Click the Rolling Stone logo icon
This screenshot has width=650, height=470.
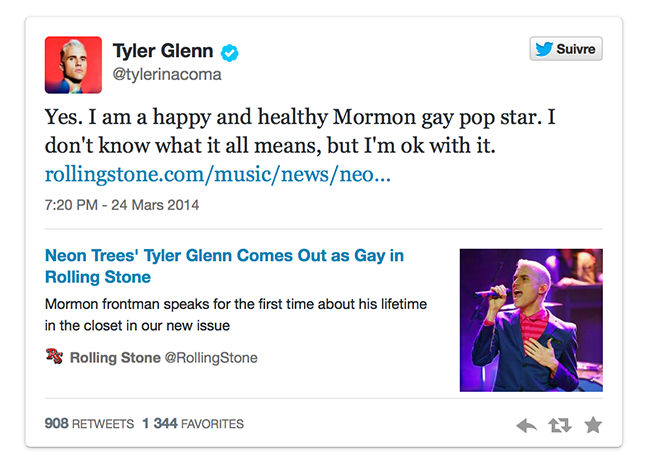click(x=55, y=357)
